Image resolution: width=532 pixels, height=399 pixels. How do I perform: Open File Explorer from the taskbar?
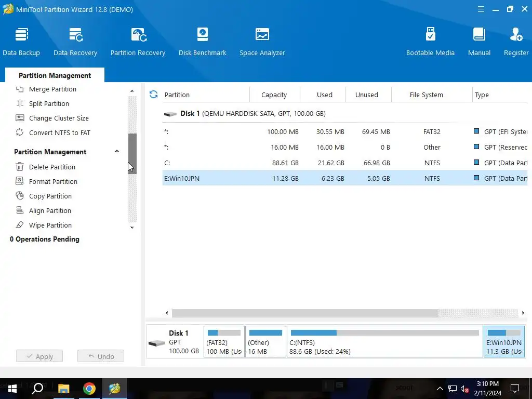(x=63, y=389)
